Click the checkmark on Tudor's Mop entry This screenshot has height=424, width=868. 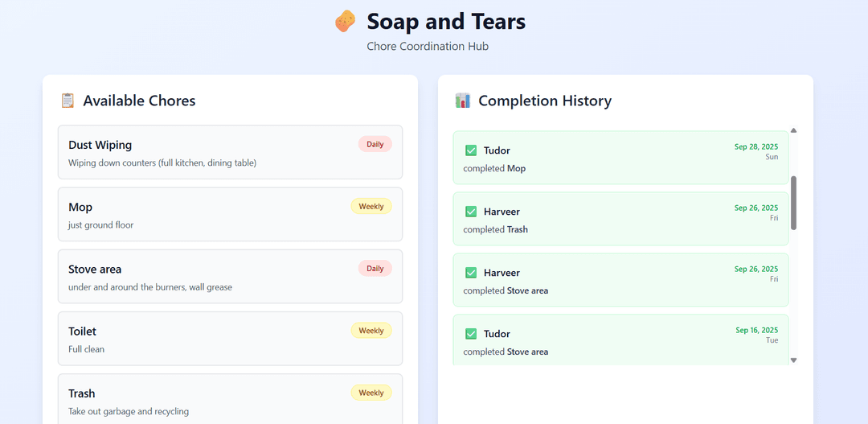[x=471, y=150]
